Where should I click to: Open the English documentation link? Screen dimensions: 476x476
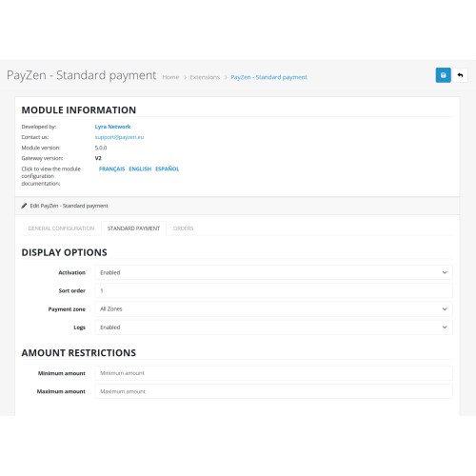coord(140,169)
